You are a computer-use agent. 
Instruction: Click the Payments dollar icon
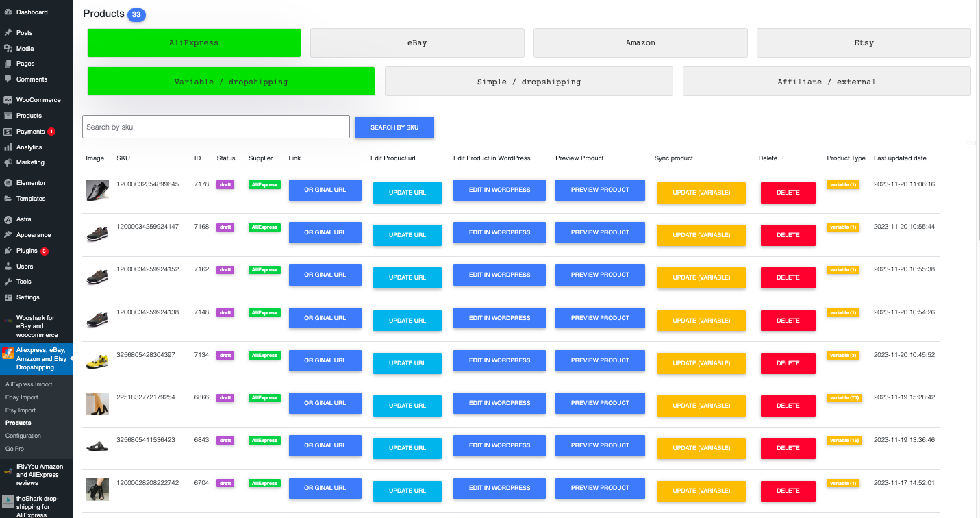8,132
